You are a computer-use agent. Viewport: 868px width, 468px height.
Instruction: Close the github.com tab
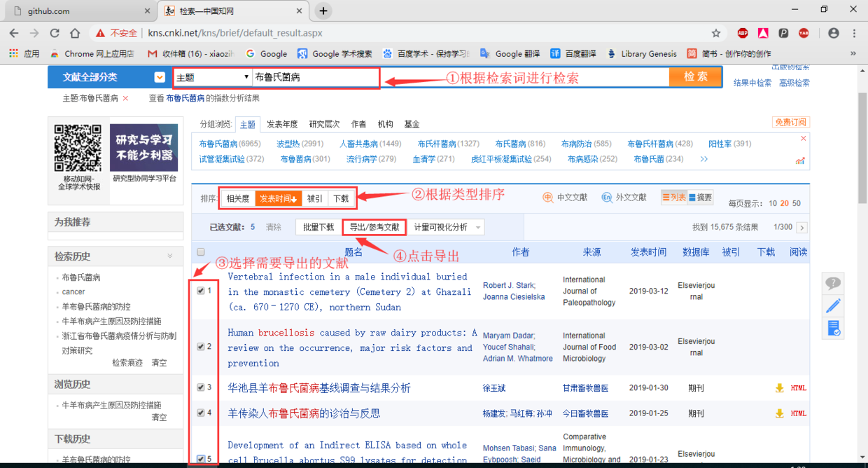pyautogui.click(x=147, y=11)
